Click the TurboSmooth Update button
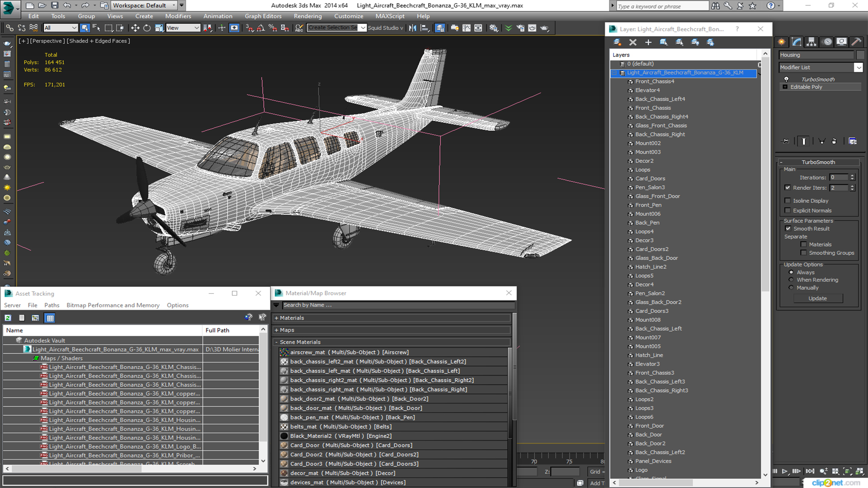Image resolution: width=868 pixels, height=488 pixels. tap(817, 299)
